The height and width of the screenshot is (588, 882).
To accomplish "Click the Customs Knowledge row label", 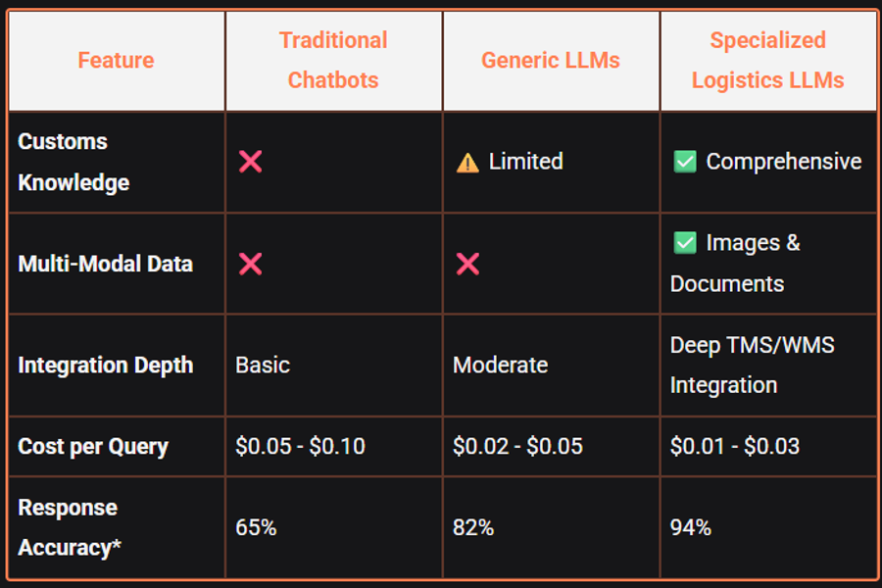I will 73,162.
